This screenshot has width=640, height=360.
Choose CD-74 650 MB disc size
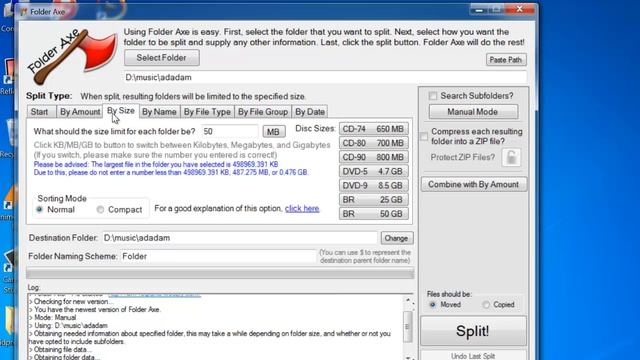(373, 129)
